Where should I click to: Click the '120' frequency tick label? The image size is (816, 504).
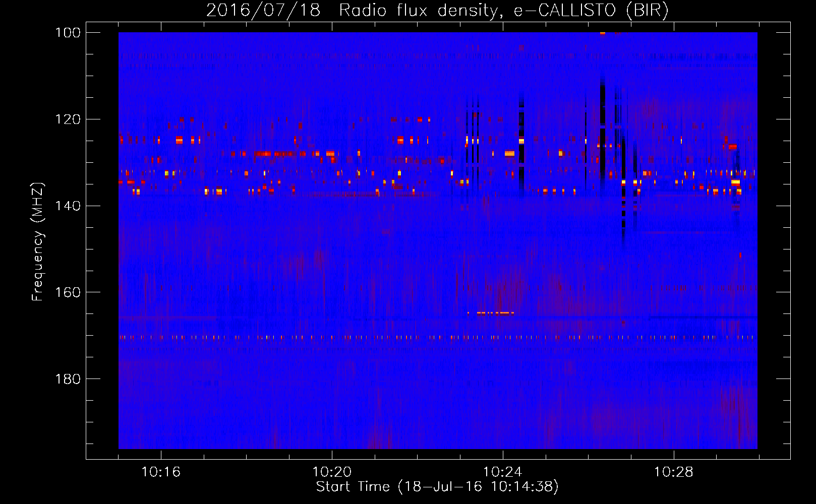click(68, 119)
